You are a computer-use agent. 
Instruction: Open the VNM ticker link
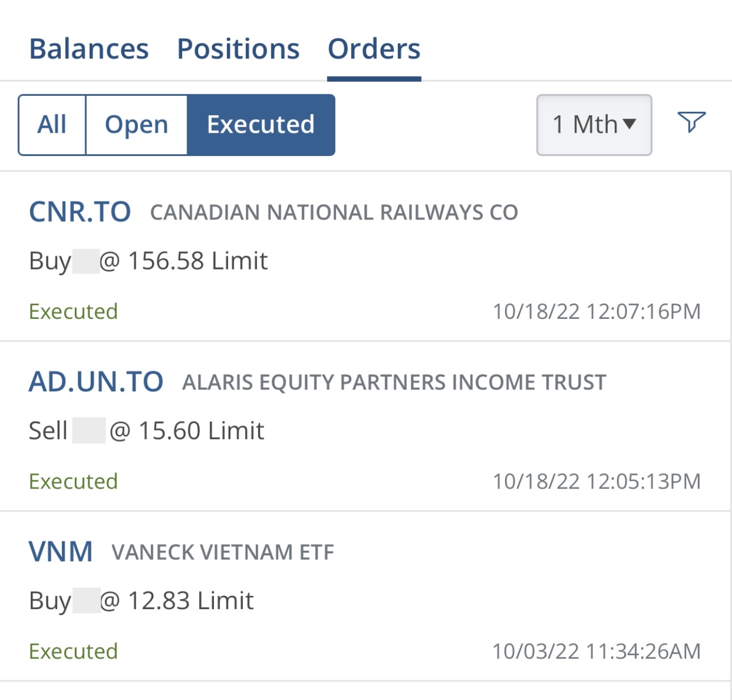point(61,551)
